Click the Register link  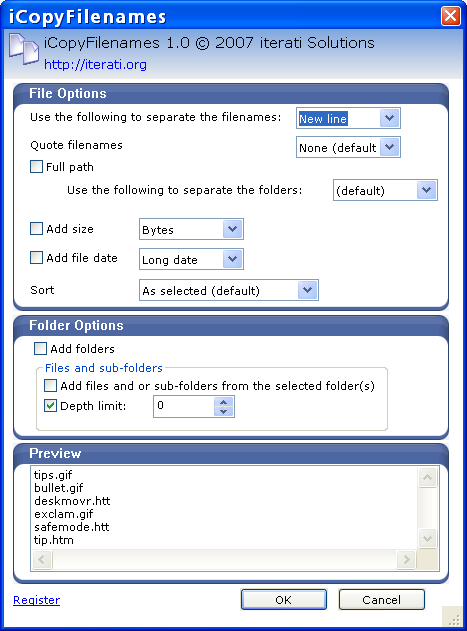tap(37, 600)
